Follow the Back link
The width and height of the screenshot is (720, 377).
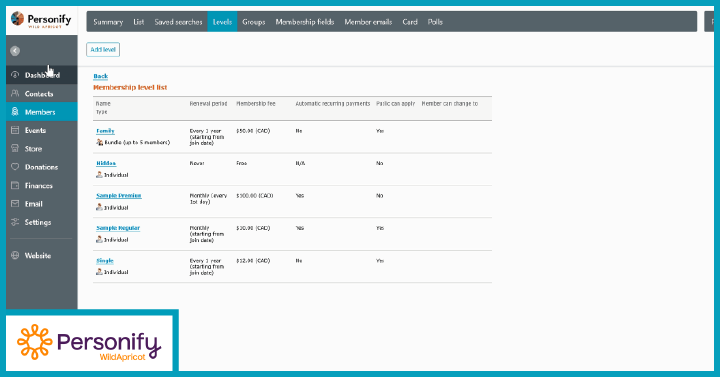click(101, 76)
